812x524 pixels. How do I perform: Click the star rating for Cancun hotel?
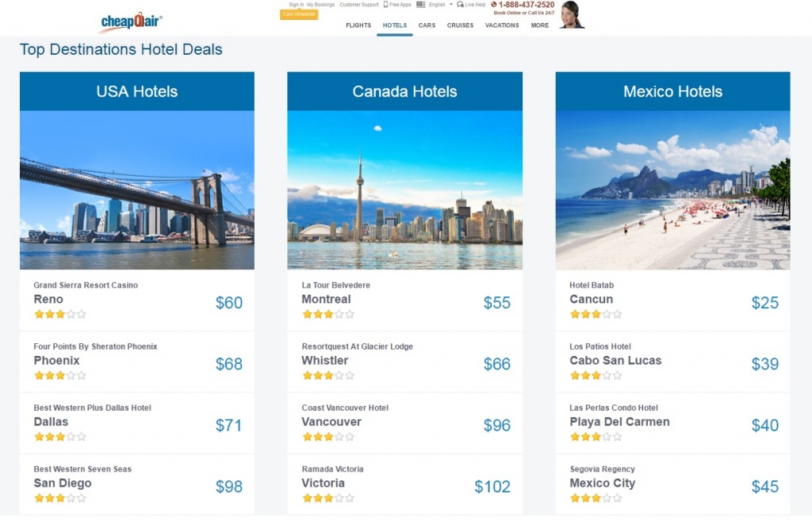(x=596, y=314)
